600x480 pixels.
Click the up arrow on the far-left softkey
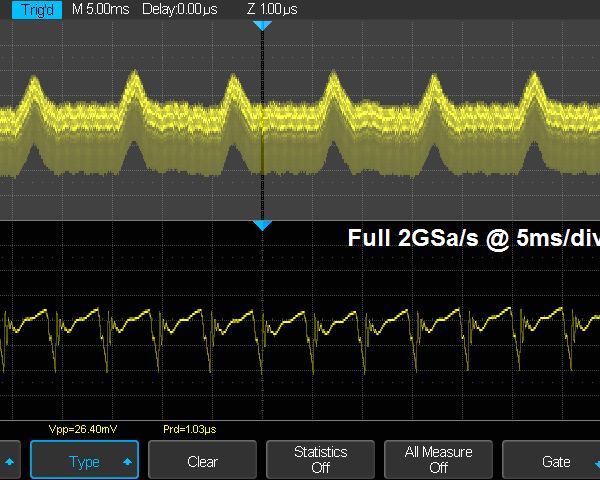pyautogui.click(x=10, y=461)
